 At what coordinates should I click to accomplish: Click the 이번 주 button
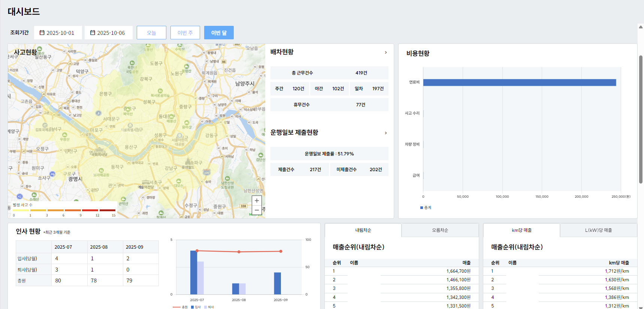tap(185, 33)
